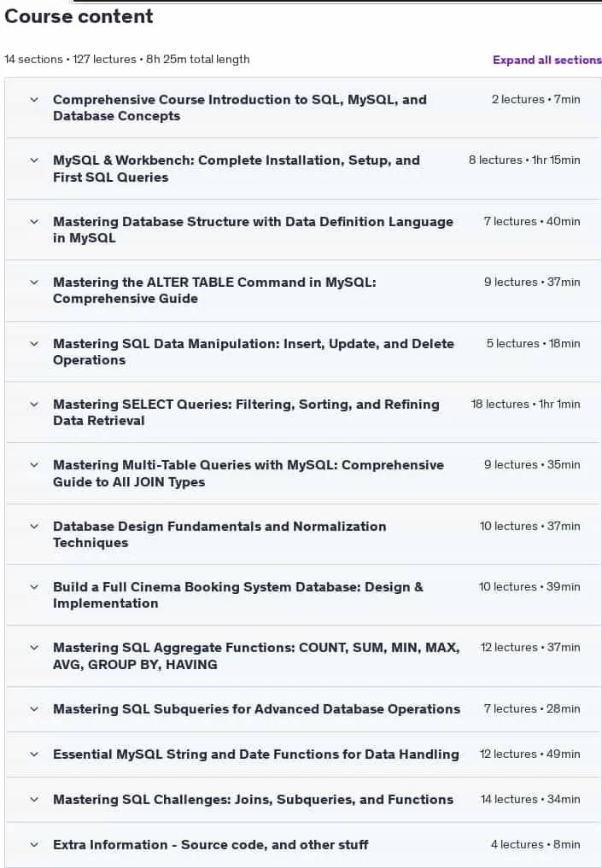Toggle chevron for SQL Data Manipulation section
The height and width of the screenshot is (868, 602).
click(x=34, y=344)
